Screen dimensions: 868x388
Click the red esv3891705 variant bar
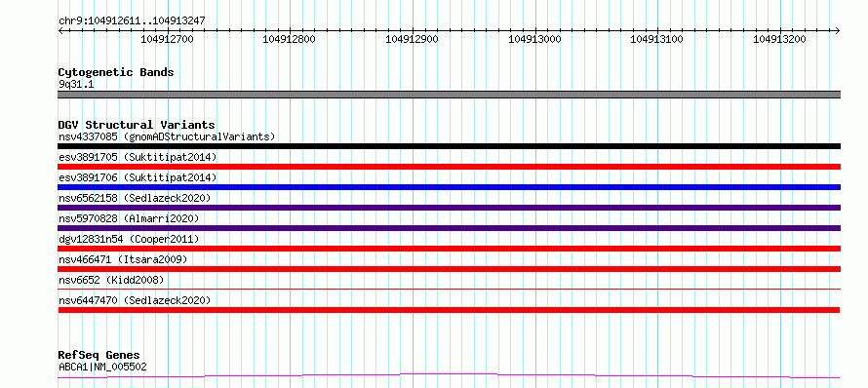449,167
